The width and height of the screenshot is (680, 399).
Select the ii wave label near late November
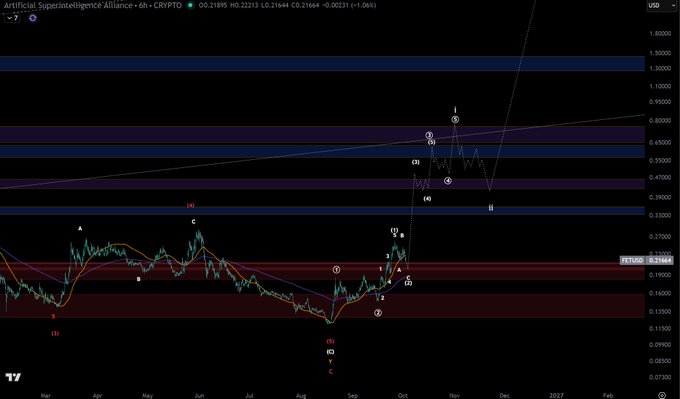point(490,207)
